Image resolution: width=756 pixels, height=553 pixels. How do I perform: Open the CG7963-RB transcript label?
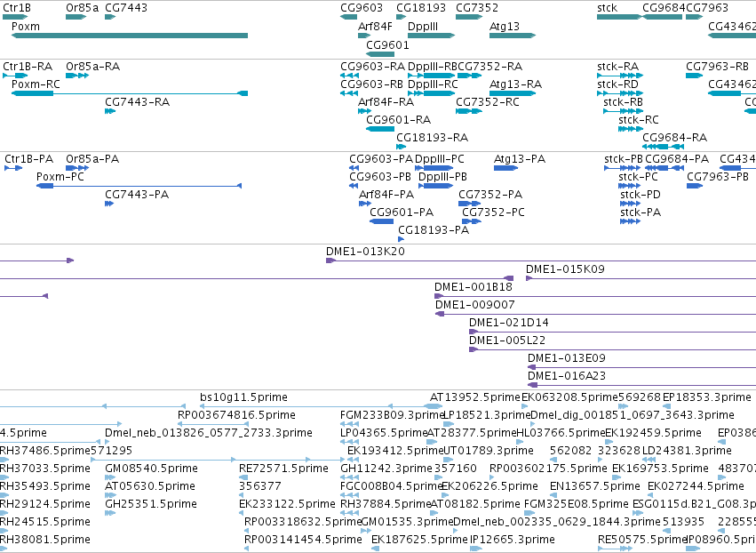point(718,67)
